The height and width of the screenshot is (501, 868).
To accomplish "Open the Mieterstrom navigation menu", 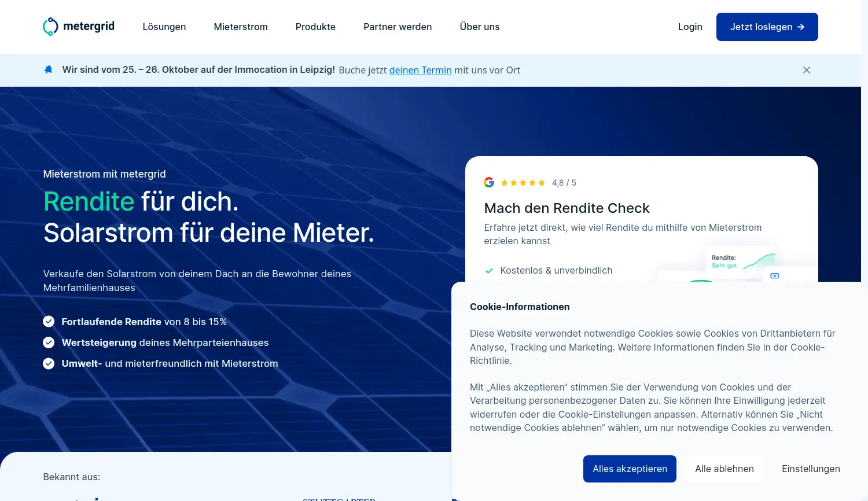I will pyautogui.click(x=241, y=27).
